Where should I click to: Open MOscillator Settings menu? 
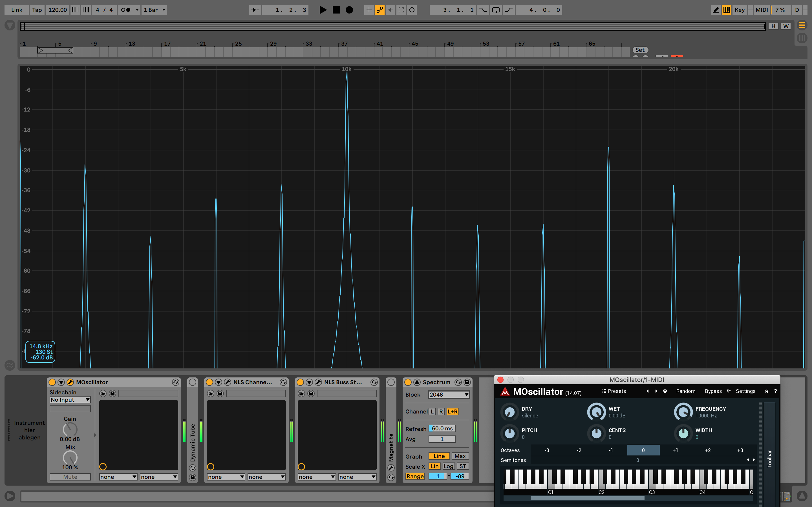(745, 391)
